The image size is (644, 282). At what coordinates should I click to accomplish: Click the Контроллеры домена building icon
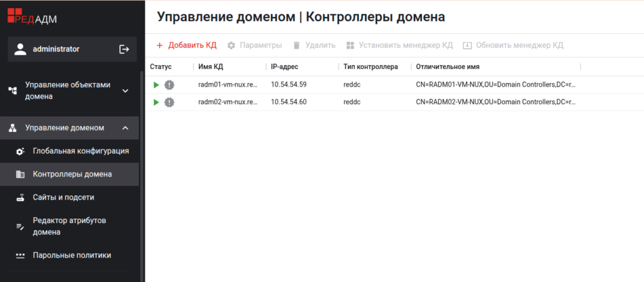point(20,175)
